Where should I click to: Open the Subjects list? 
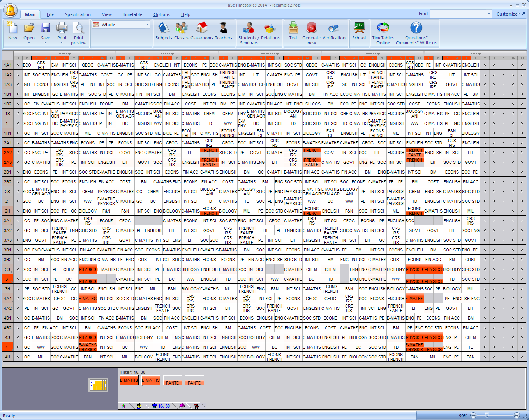[x=163, y=32]
